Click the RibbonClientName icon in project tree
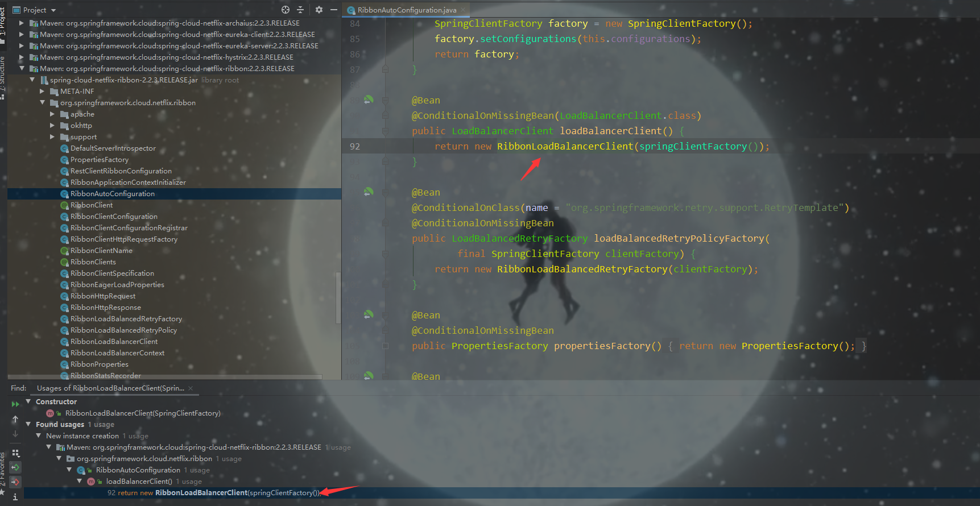The image size is (980, 506). [x=65, y=251]
